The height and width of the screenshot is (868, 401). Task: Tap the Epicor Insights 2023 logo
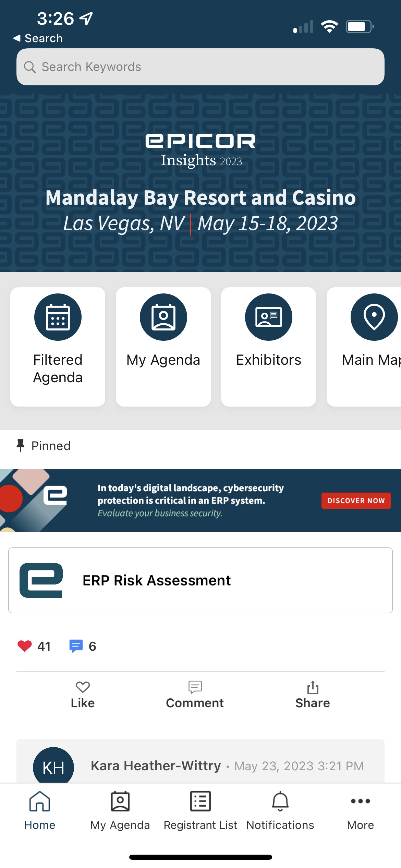[x=201, y=150]
